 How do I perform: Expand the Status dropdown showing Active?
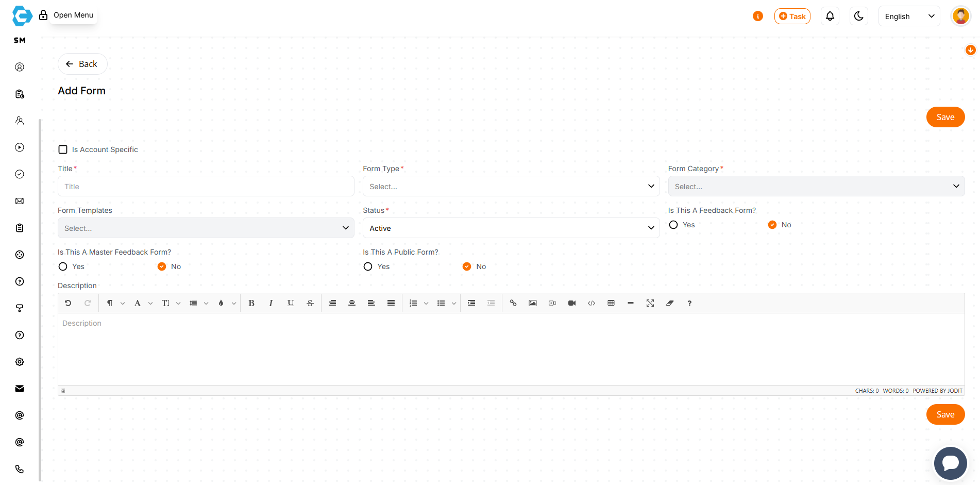coord(511,228)
